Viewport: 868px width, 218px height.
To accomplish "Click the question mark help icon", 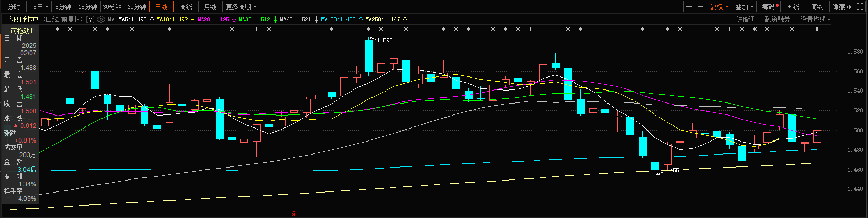I will [90, 19].
